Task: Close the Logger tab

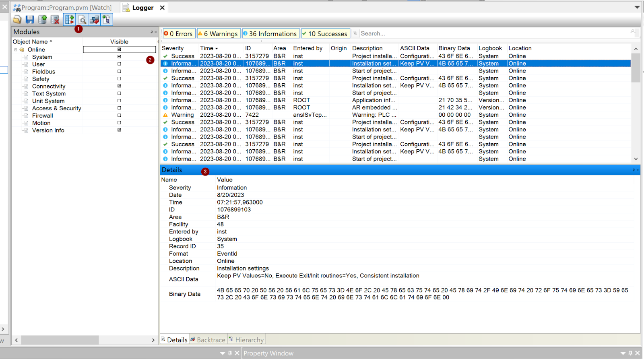Action: [x=162, y=8]
